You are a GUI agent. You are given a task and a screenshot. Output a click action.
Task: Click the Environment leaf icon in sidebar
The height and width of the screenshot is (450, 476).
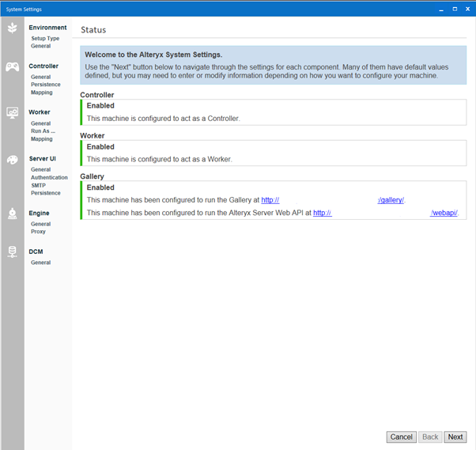click(x=12, y=28)
